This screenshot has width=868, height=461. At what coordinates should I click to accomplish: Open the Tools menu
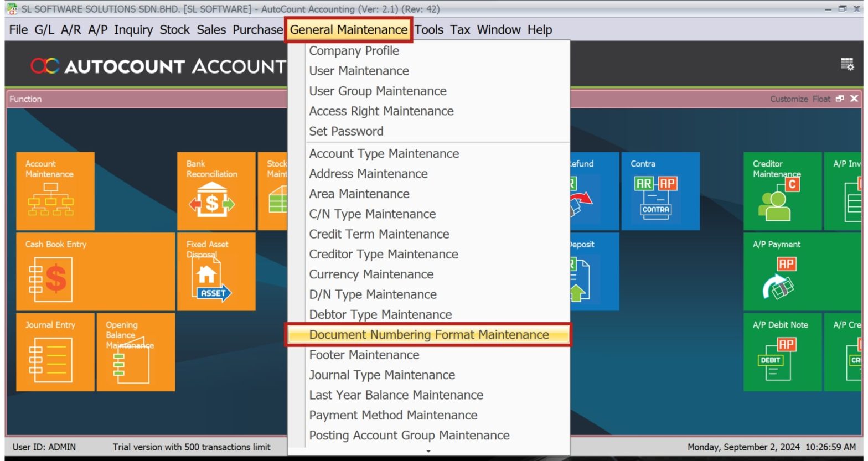point(429,30)
